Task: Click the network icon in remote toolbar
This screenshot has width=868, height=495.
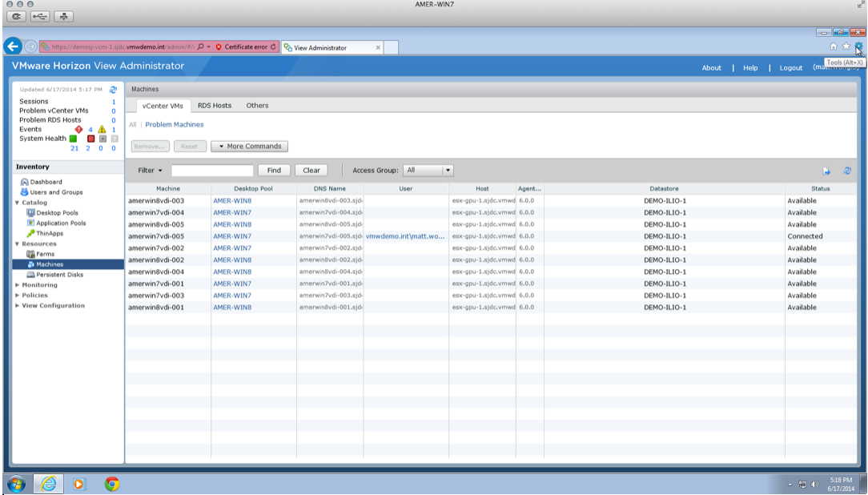Action: pos(64,17)
